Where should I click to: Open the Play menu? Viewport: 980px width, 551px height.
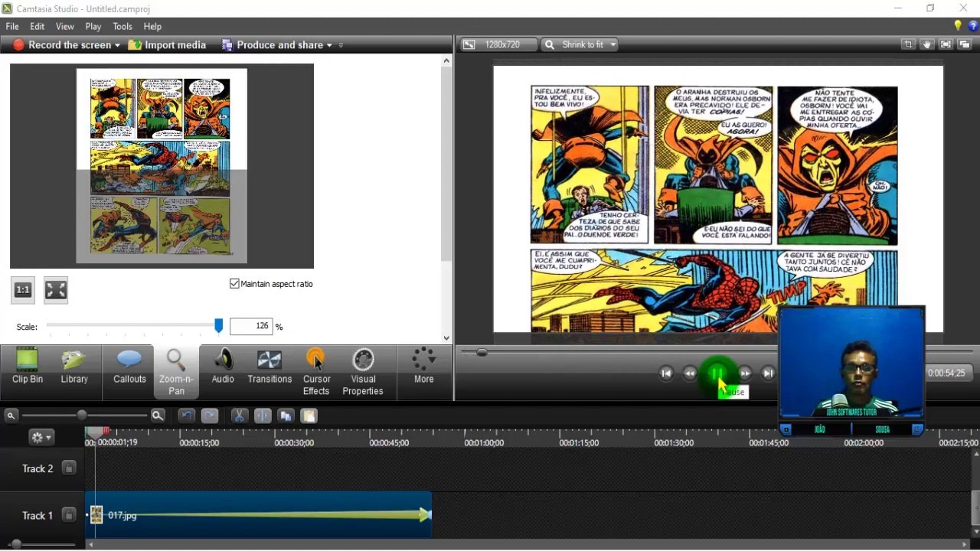[x=93, y=26]
